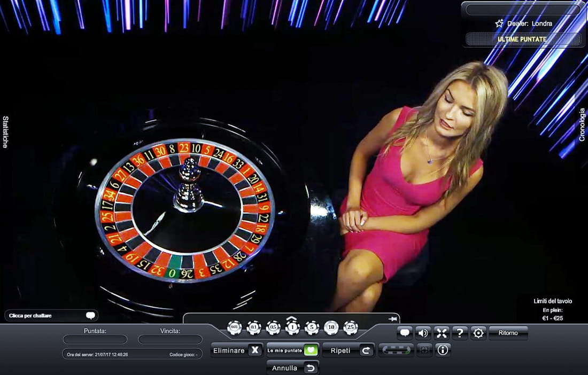
Task: Select the 10 value chip
Action: 331,327
